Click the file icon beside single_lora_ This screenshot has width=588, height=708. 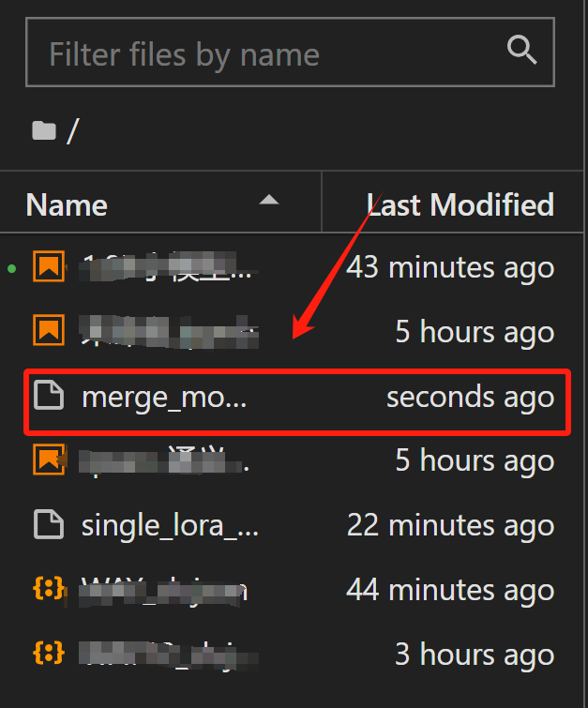[x=49, y=525]
